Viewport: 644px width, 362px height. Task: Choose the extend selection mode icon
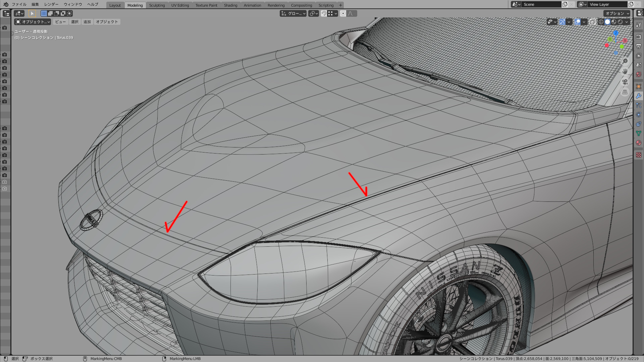pyautogui.click(x=50, y=13)
